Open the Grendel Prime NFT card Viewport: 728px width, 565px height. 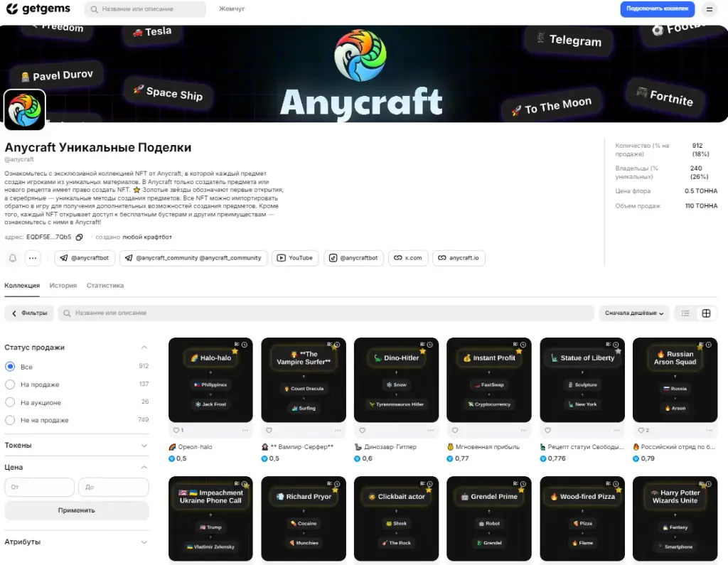tap(489, 519)
